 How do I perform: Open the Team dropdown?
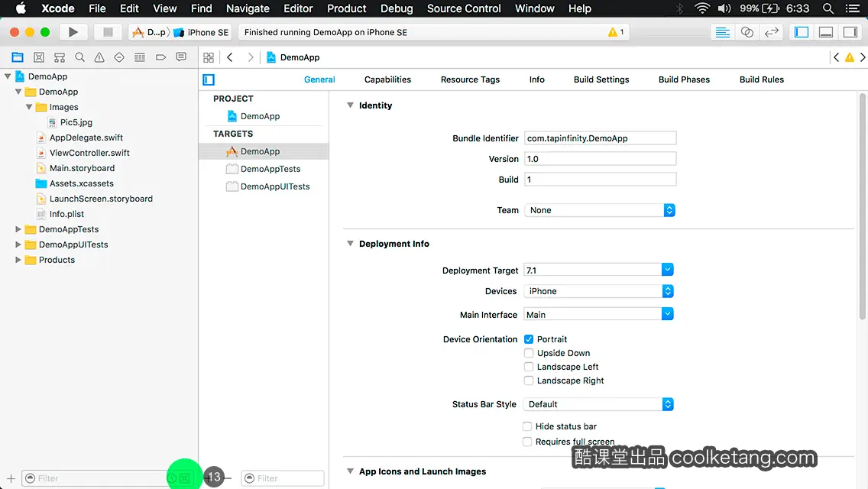pyautogui.click(x=600, y=210)
